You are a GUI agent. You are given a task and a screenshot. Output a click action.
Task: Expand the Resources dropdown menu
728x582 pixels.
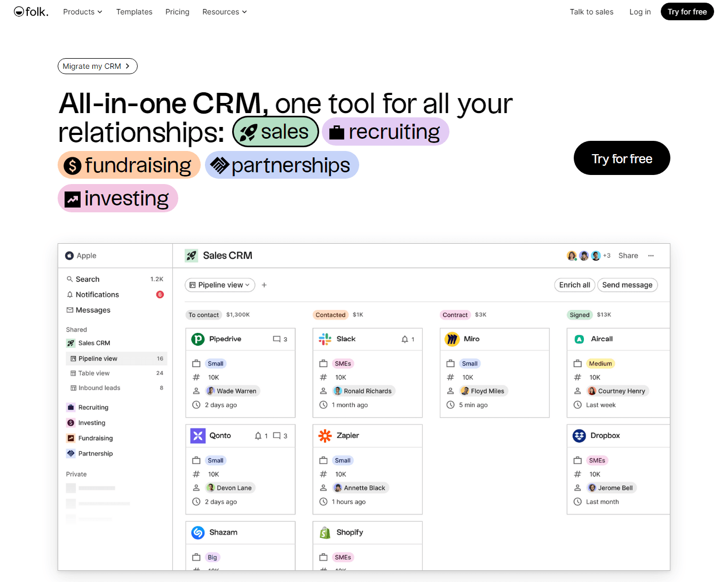click(x=224, y=12)
